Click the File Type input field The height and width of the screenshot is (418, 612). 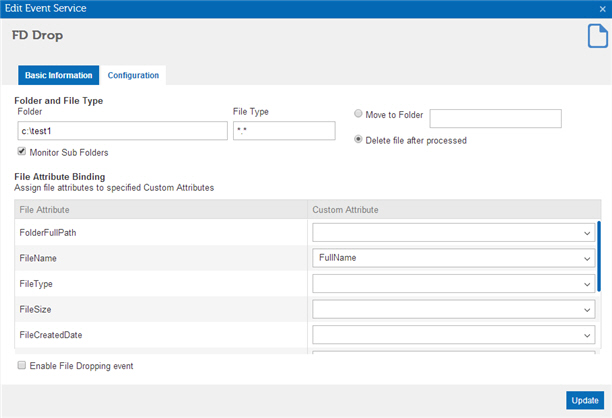[x=284, y=131]
